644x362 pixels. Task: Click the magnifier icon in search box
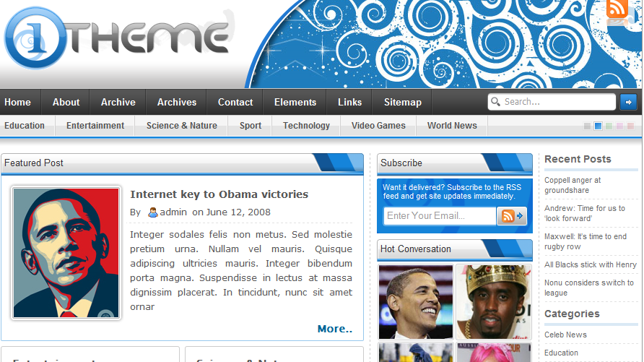tap(495, 101)
